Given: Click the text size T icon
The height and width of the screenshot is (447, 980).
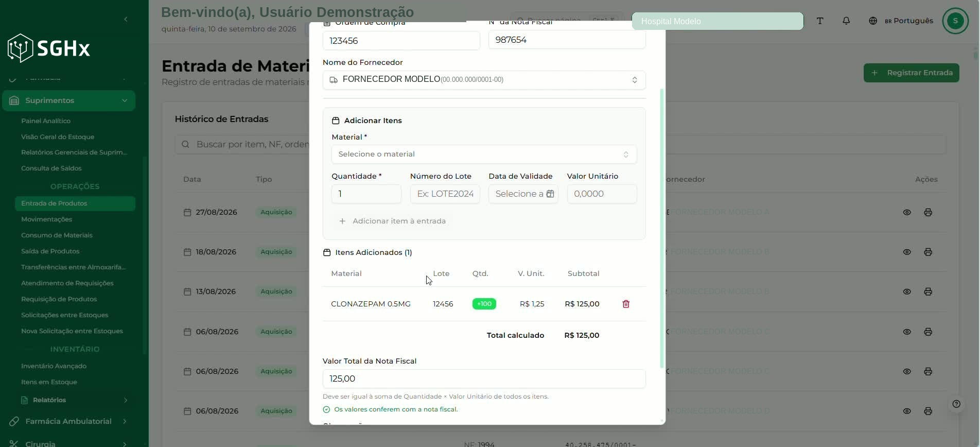Looking at the screenshot, I should click(x=820, y=21).
